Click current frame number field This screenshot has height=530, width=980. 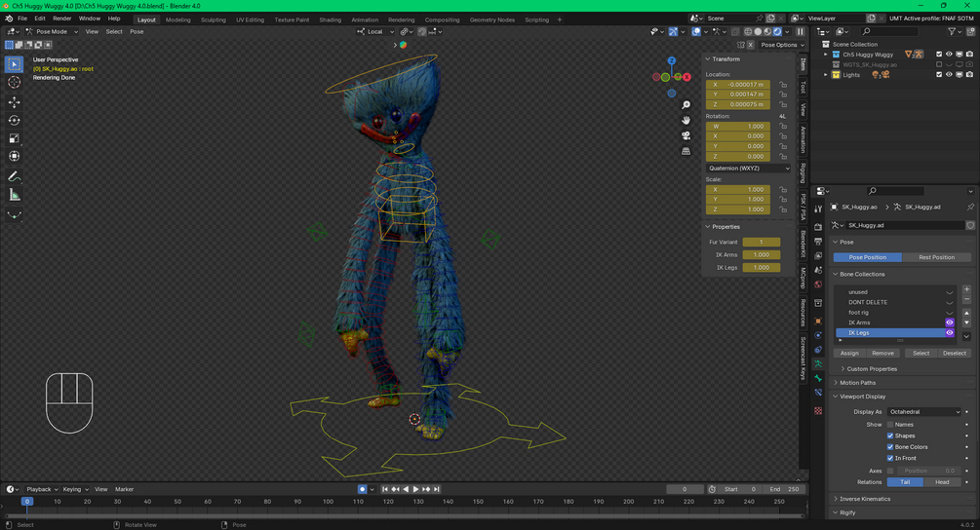(685, 489)
